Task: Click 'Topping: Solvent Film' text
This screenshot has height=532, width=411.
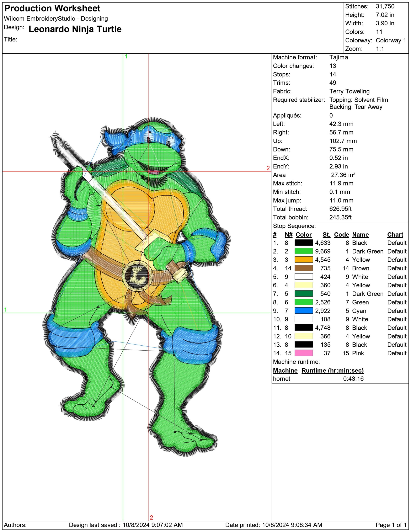Action: click(359, 100)
